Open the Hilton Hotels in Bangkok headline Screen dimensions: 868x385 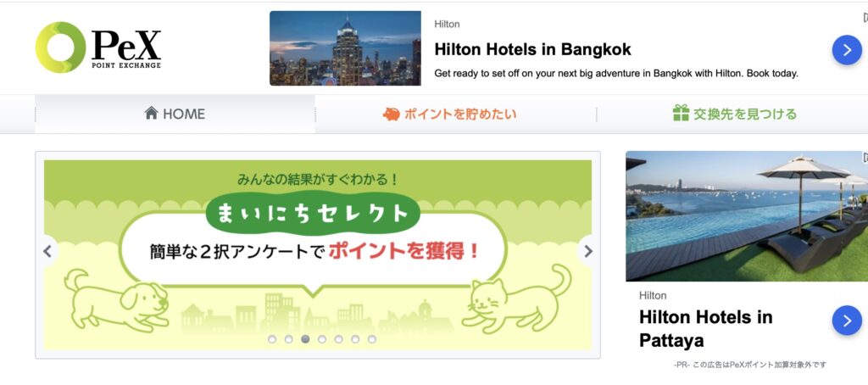click(532, 49)
